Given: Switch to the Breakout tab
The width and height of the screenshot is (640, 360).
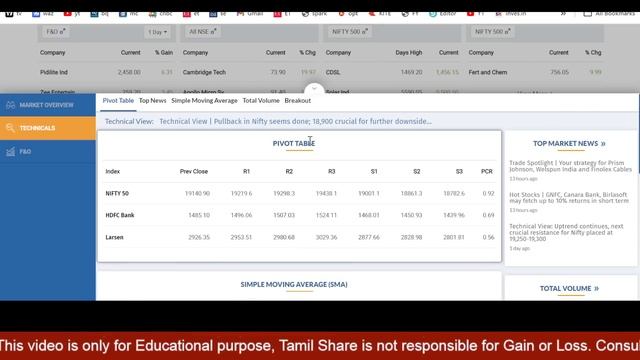Looking at the screenshot, I should pos(298,101).
